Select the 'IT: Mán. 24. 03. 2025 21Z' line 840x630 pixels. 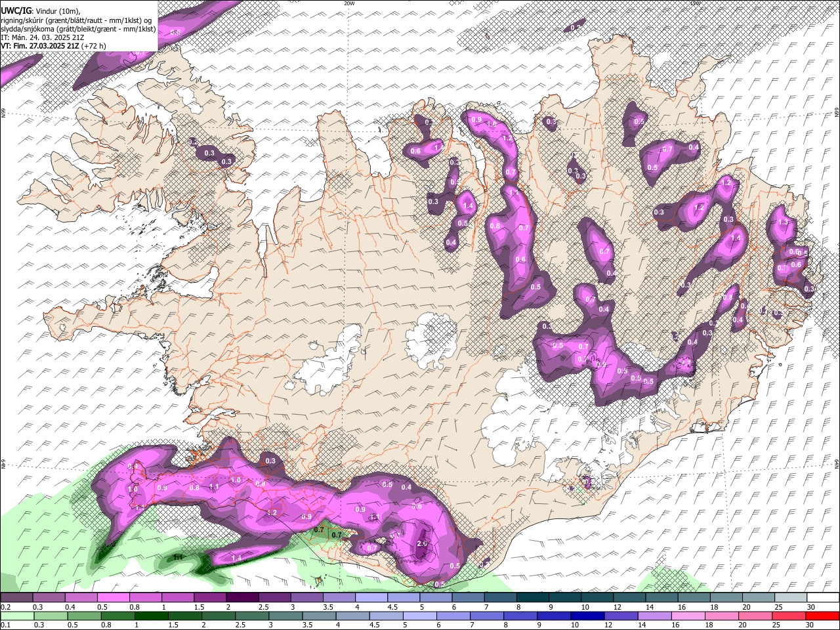click(41, 37)
